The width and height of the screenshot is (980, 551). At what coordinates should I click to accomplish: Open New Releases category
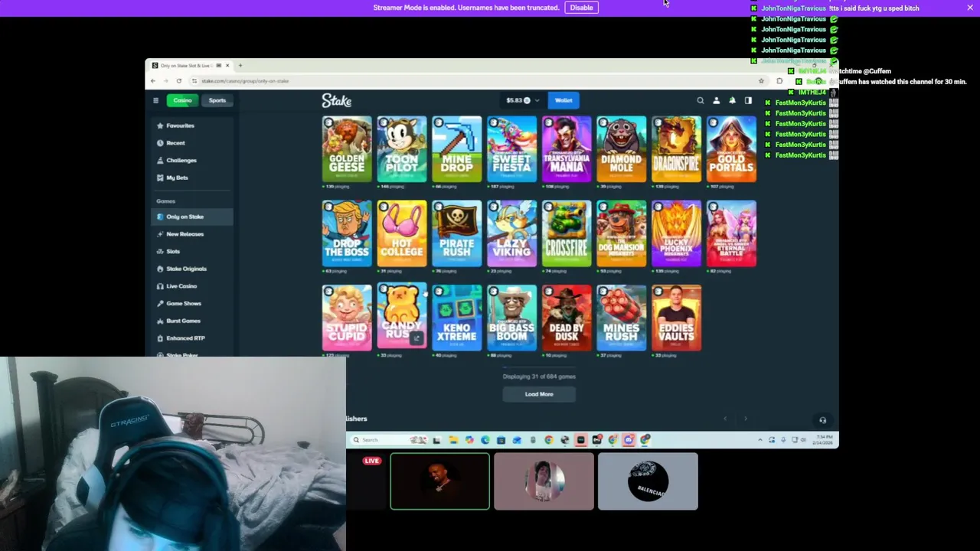192,234
